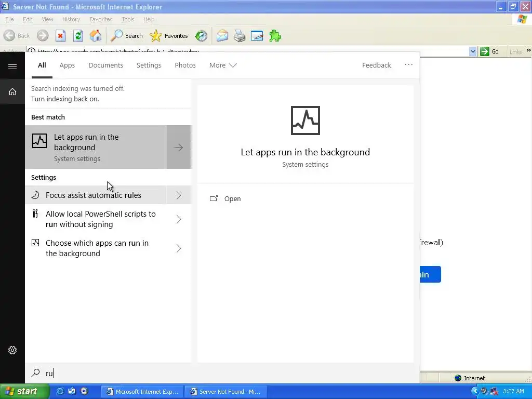Click the arrow beside the best match result
Image resolution: width=532 pixels, height=399 pixels.
179,147
